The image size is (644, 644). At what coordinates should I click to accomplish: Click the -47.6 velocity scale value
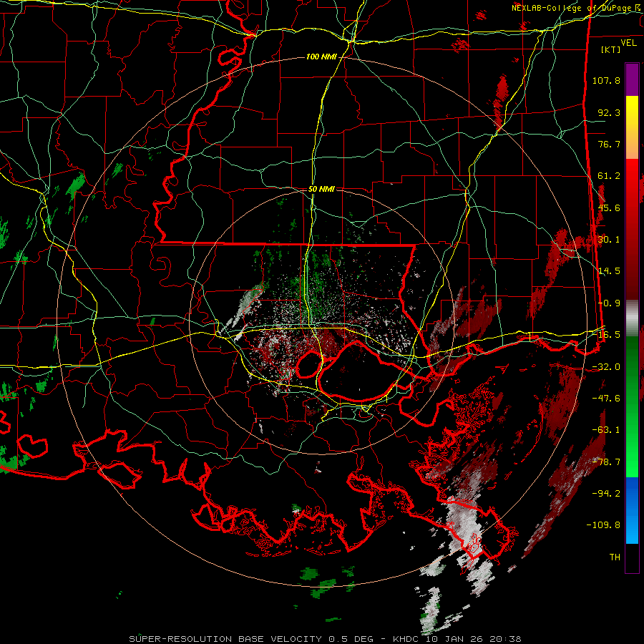pyautogui.click(x=606, y=399)
